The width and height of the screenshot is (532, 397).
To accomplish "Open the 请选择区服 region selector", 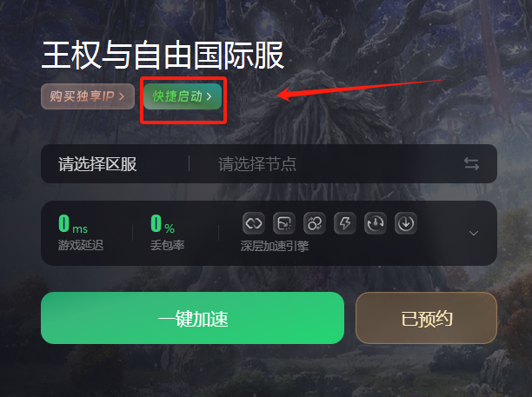I will point(97,164).
